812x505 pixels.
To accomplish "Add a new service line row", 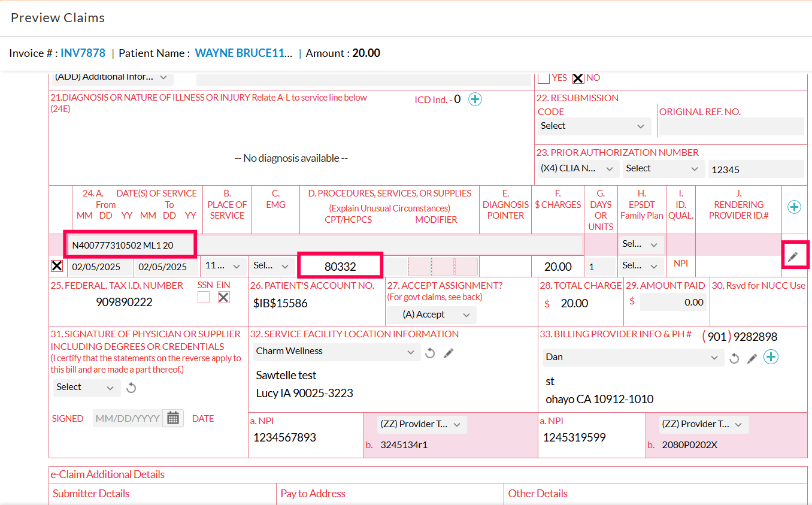I will pos(794,207).
